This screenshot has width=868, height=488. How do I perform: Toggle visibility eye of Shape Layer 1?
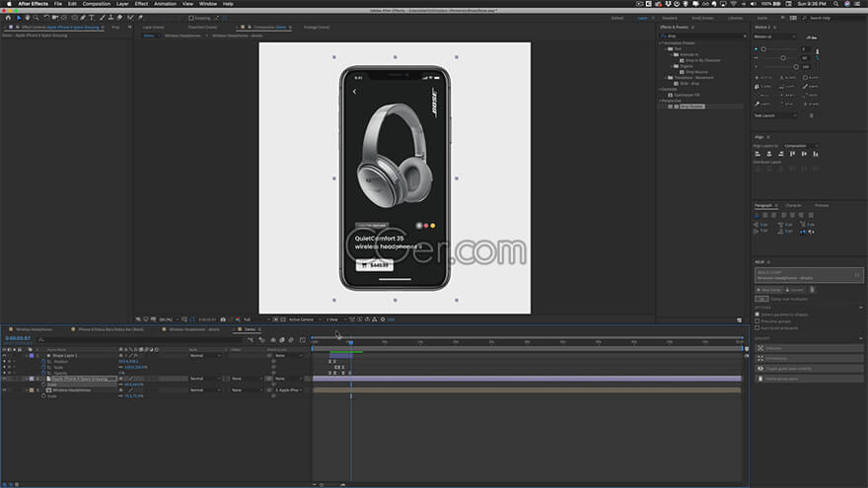[4, 356]
